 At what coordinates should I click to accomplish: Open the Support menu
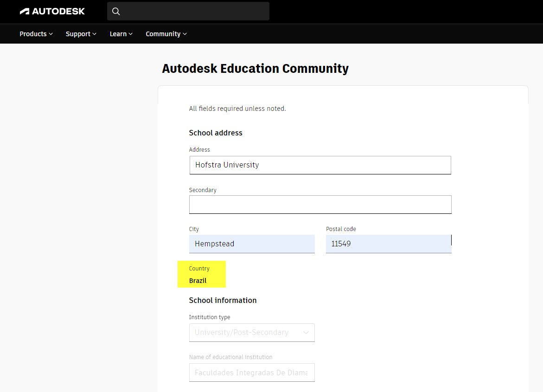(x=81, y=34)
